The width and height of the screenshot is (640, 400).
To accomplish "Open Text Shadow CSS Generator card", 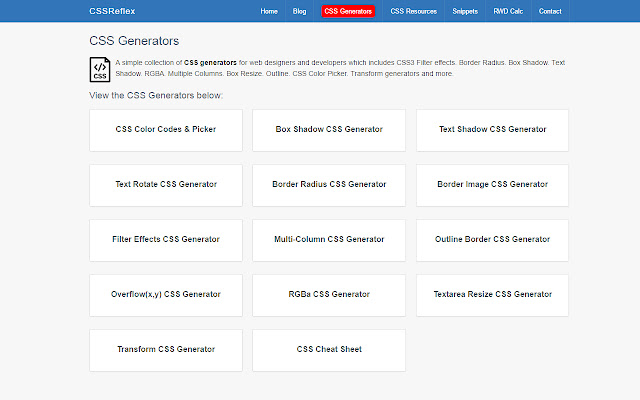I will [492, 130].
